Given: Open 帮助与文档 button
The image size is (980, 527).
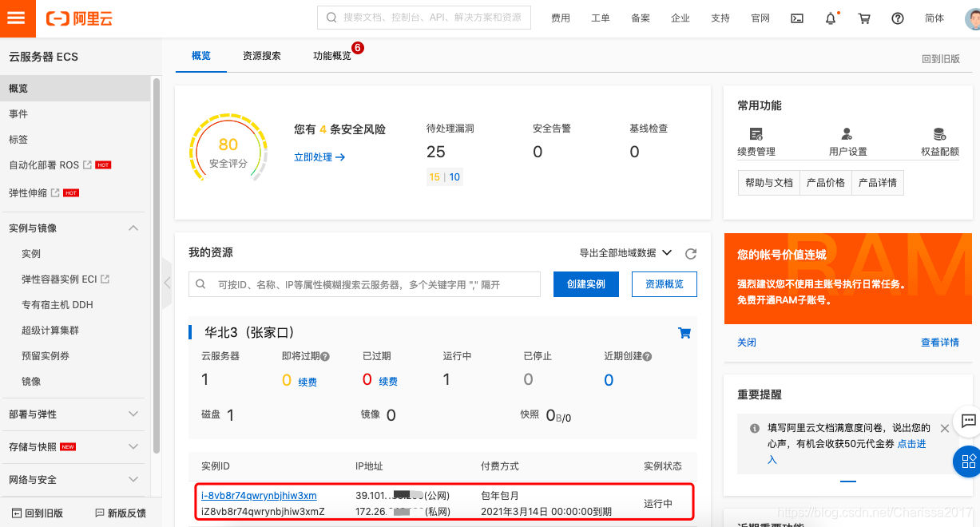Looking at the screenshot, I should coord(769,183).
